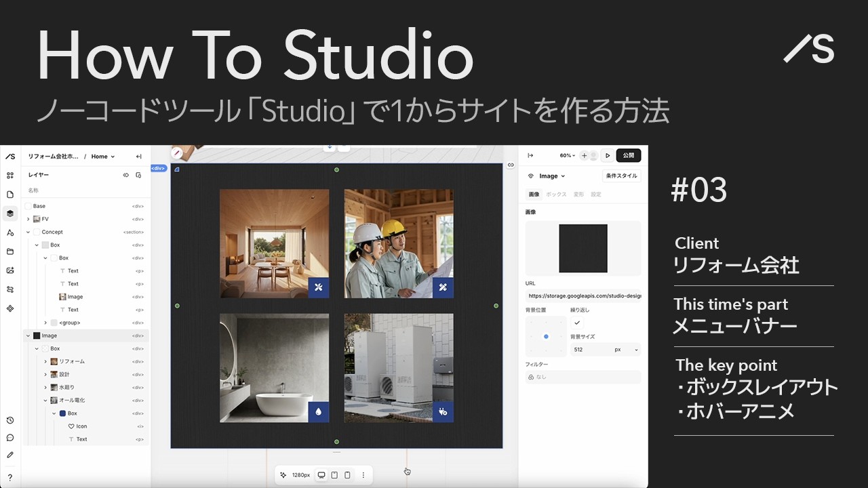868x488 pixels.
Task: Click the 512 背景サイズ input
Action: pyautogui.click(x=591, y=350)
